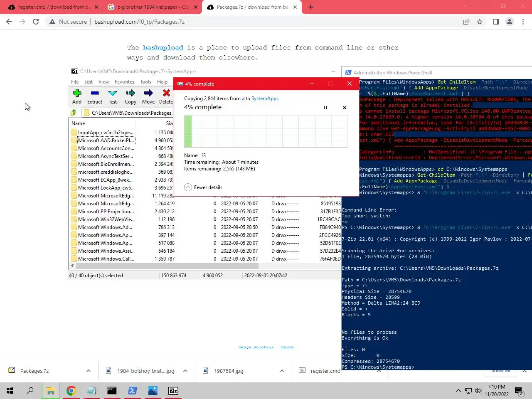Close the register.cmd browser tab

[x=96, y=7]
